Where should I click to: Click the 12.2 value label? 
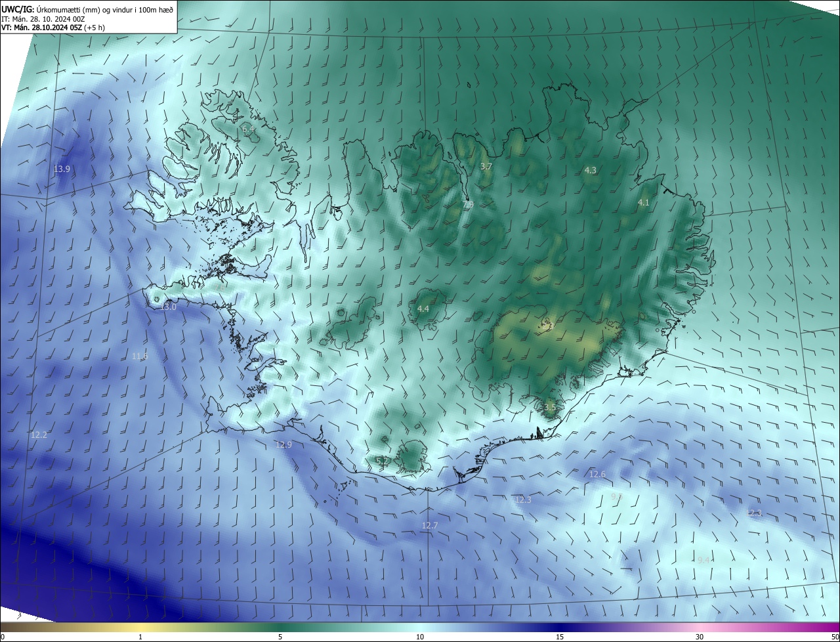click(39, 435)
